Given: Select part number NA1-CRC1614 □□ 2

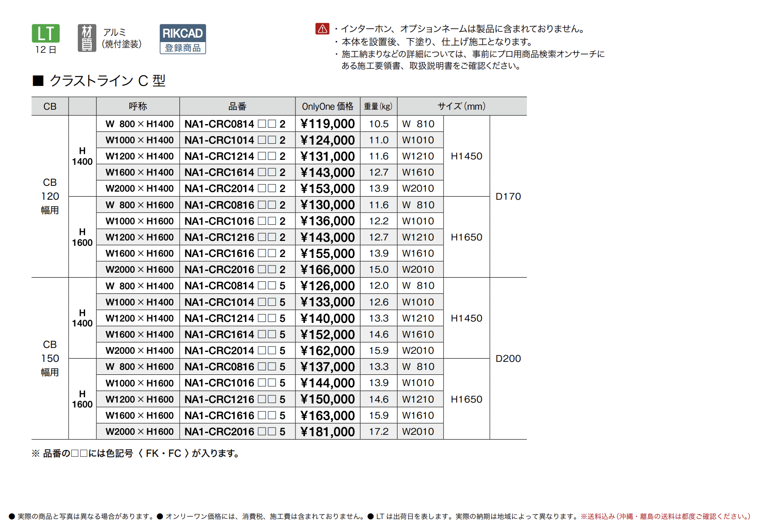Looking at the screenshot, I should click(235, 172).
